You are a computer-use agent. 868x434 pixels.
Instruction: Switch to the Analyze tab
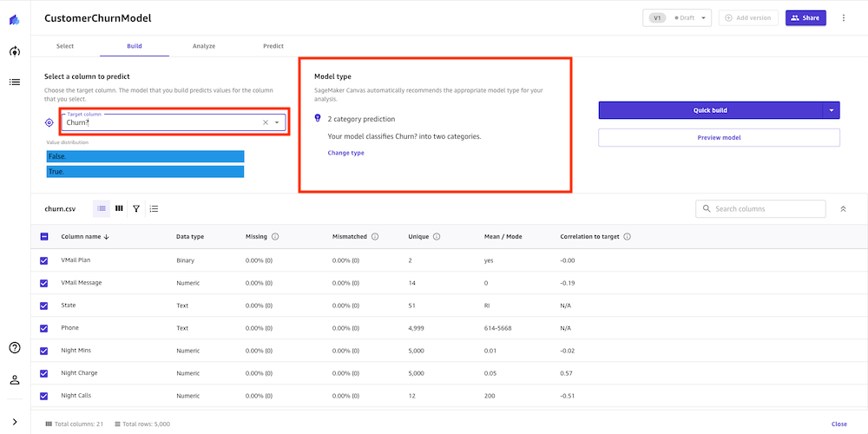(204, 46)
